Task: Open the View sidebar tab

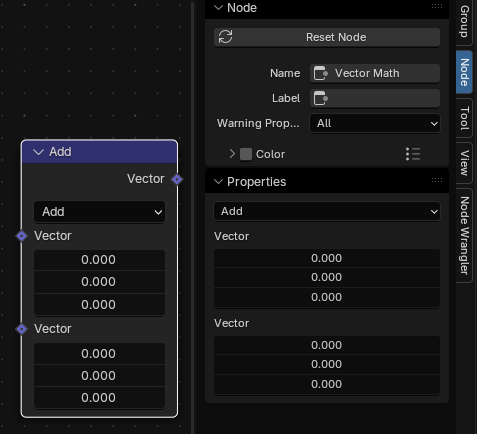Action: [x=464, y=163]
